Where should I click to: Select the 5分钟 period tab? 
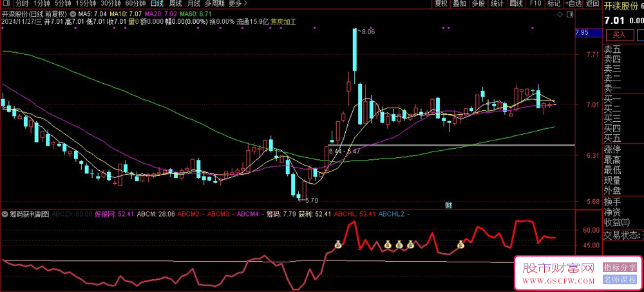click(x=63, y=4)
